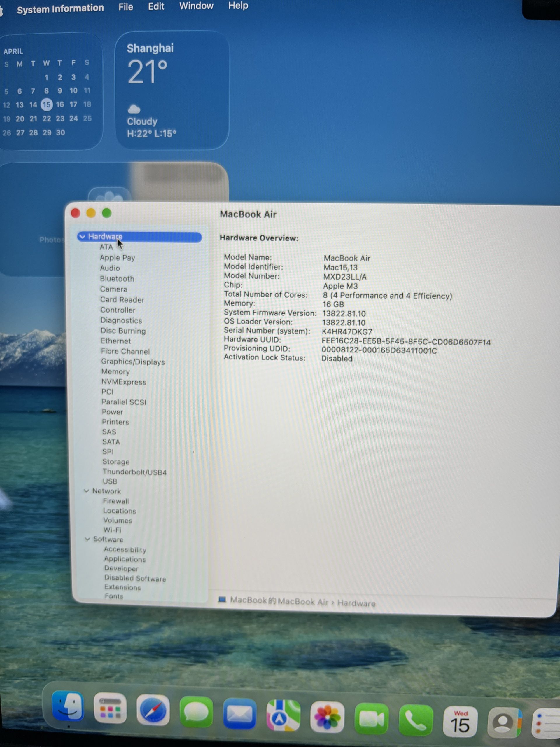Collapse the Software tree section
The height and width of the screenshot is (747, 560).
[87, 539]
